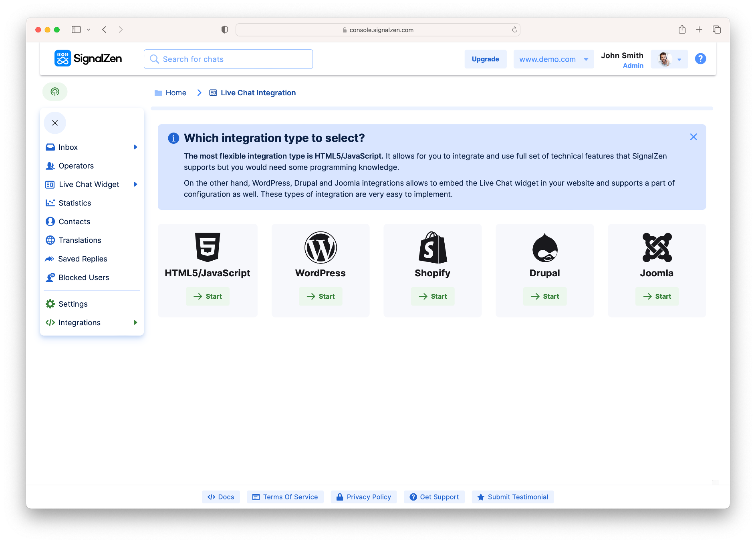The image size is (756, 543).
Task: Open Privacy Policy link
Action: (364, 497)
